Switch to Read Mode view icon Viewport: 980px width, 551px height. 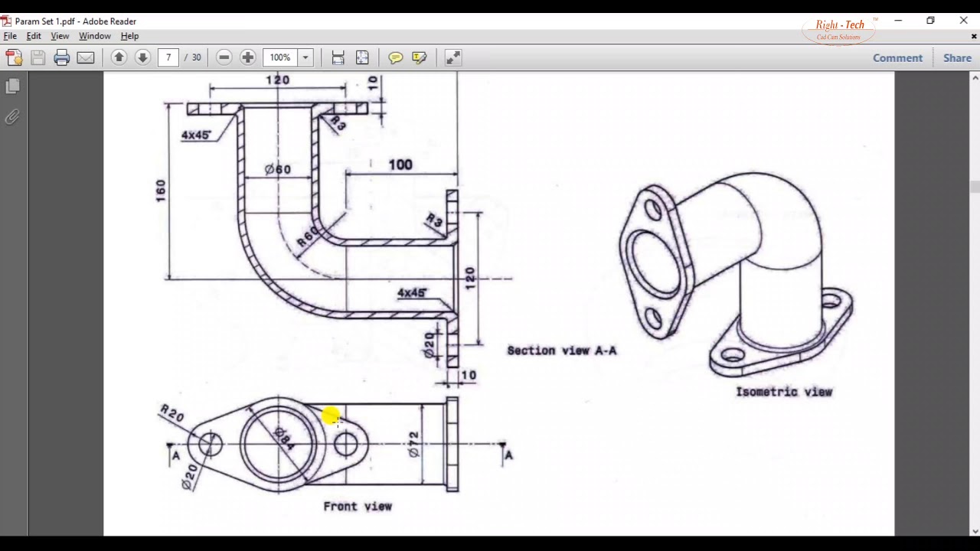pos(453,57)
